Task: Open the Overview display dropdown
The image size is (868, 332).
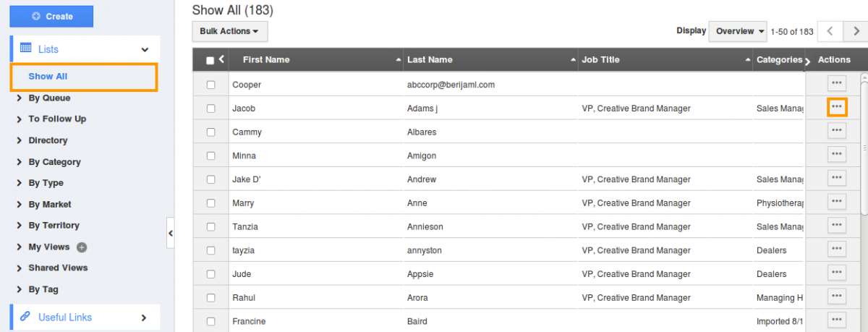Action: click(x=738, y=31)
